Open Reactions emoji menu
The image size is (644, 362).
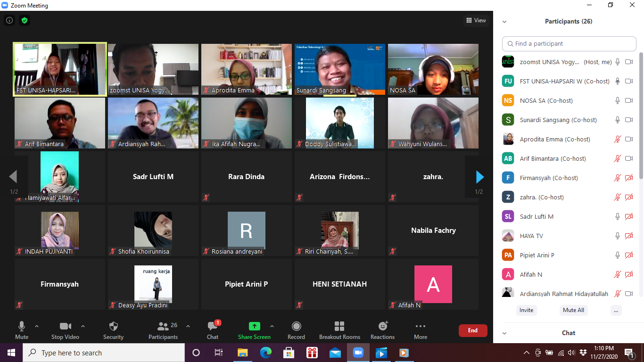tap(382, 326)
